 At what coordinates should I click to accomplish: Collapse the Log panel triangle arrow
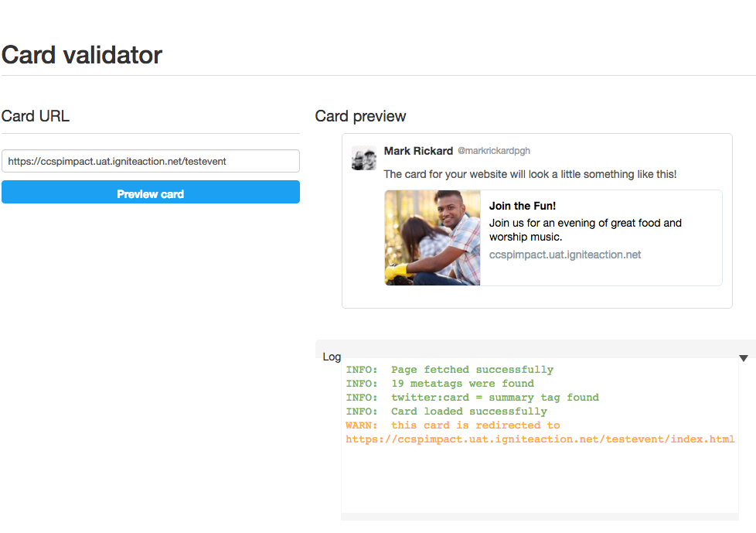[744, 358]
